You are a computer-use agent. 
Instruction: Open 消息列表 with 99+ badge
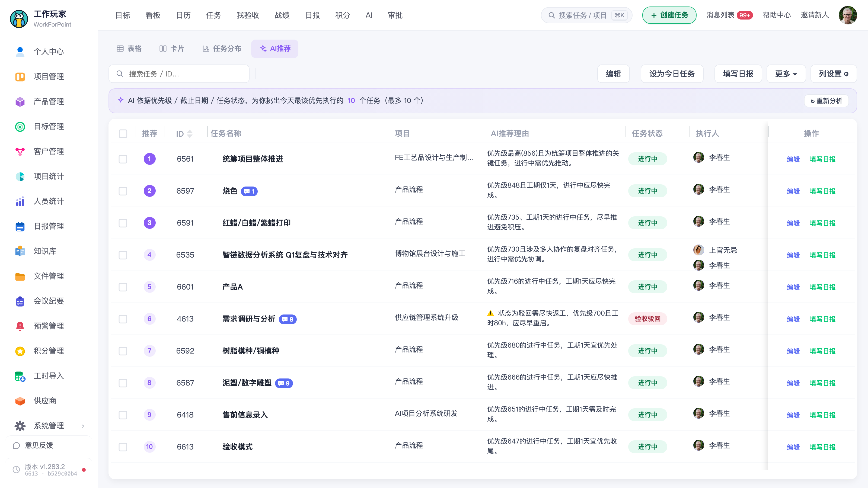point(729,15)
